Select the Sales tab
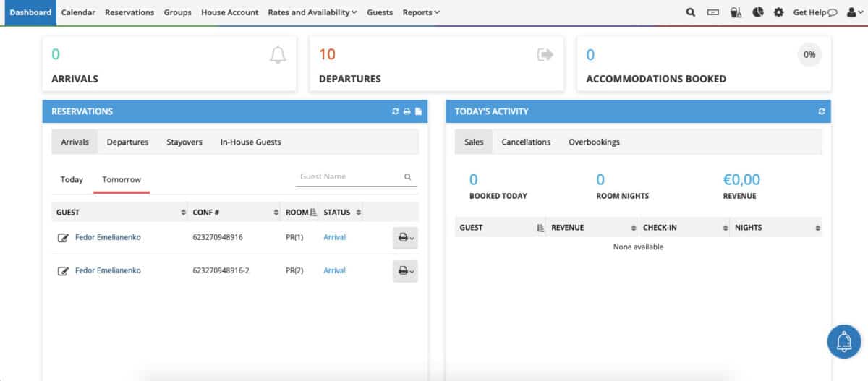Screen dimensions: 868x381 coord(474,142)
